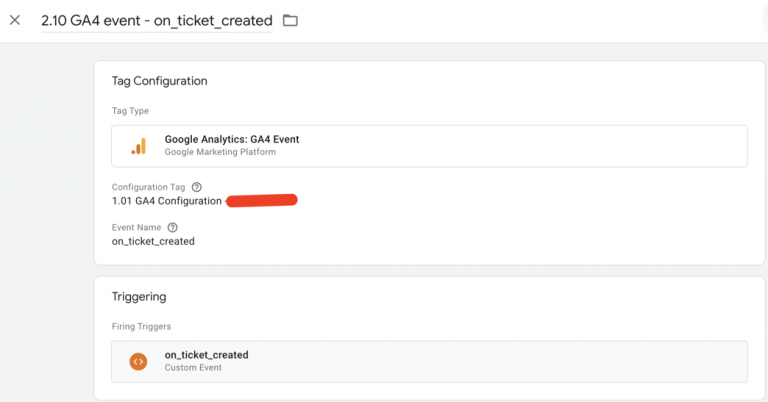This screenshot has width=768, height=402.
Task: Open the on_ticket_created Custom Event firing trigger
Action: (429, 361)
